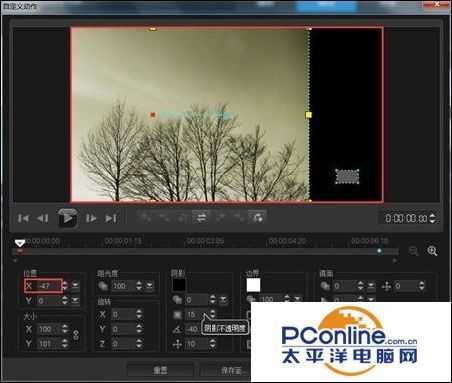Open the white border color swatch
The width and height of the screenshot is (452, 383).
(253, 285)
